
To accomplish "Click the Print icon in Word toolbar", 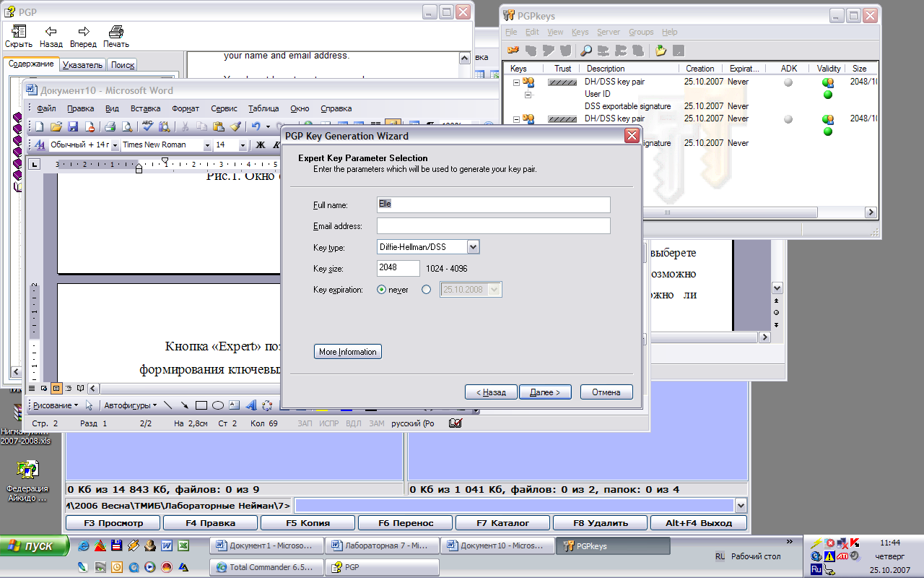I will pyautogui.click(x=110, y=127).
